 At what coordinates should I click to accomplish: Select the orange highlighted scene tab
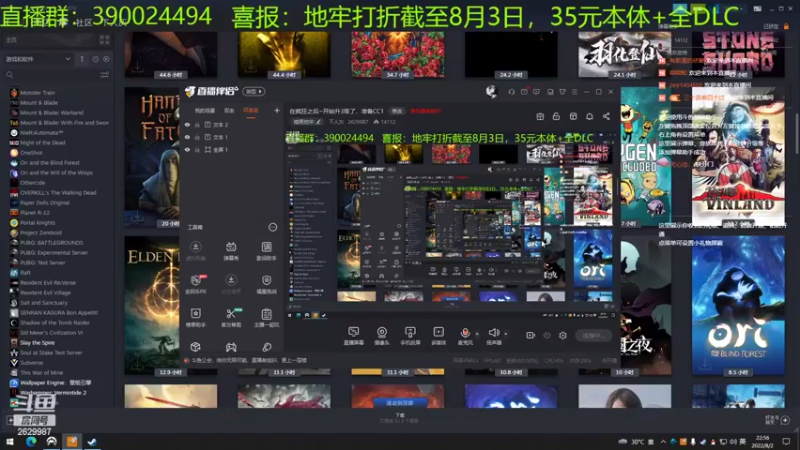[251, 111]
